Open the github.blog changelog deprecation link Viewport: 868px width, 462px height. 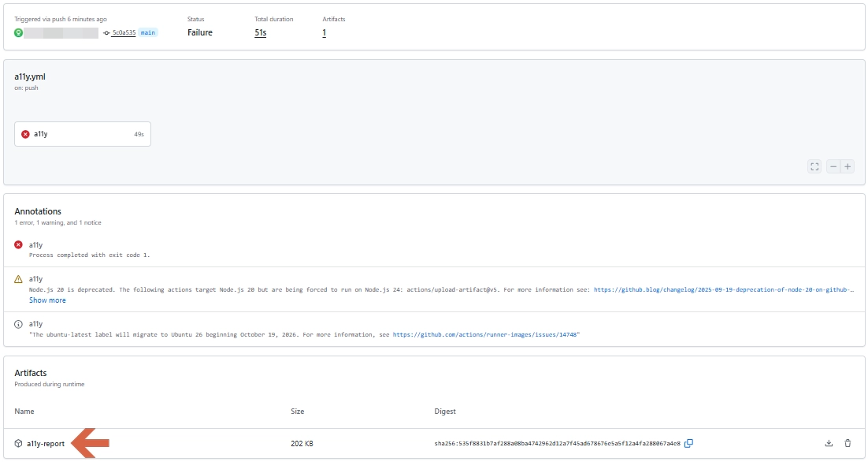point(724,289)
